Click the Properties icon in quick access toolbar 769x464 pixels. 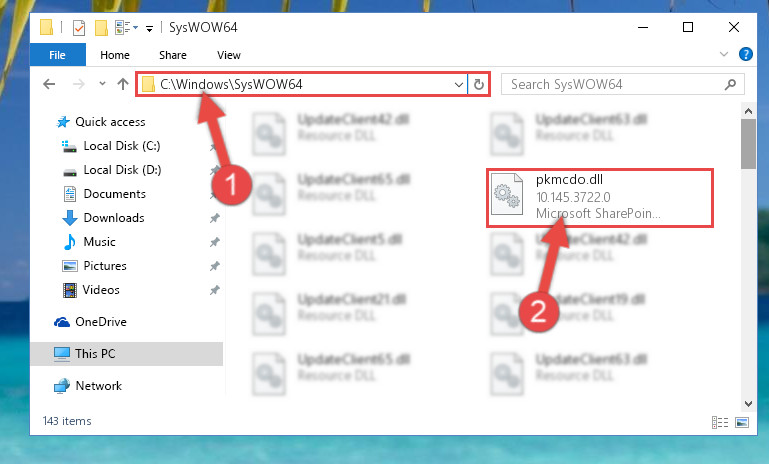[78, 28]
